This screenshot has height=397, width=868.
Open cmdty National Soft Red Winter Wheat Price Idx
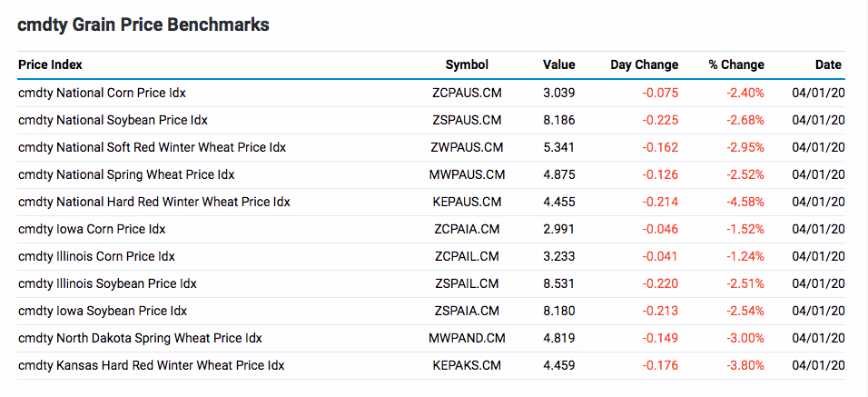click(153, 147)
